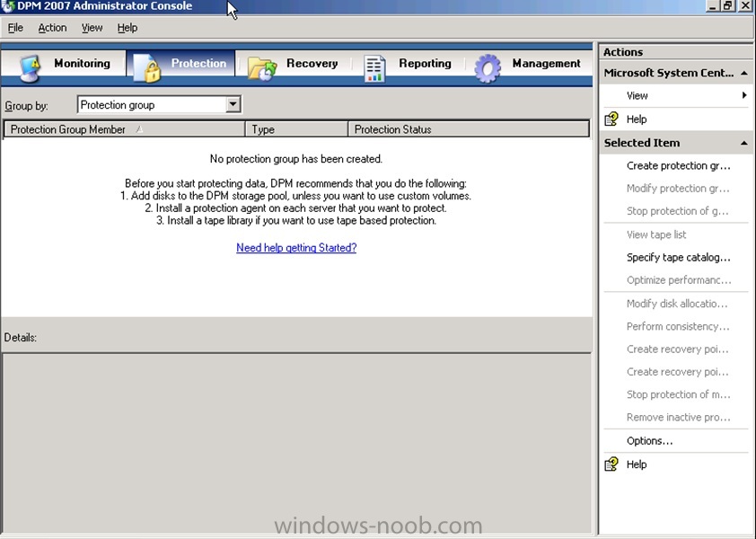Click the Recovery folder icon
Screen dimensions: 756x539
pyautogui.click(x=262, y=68)
